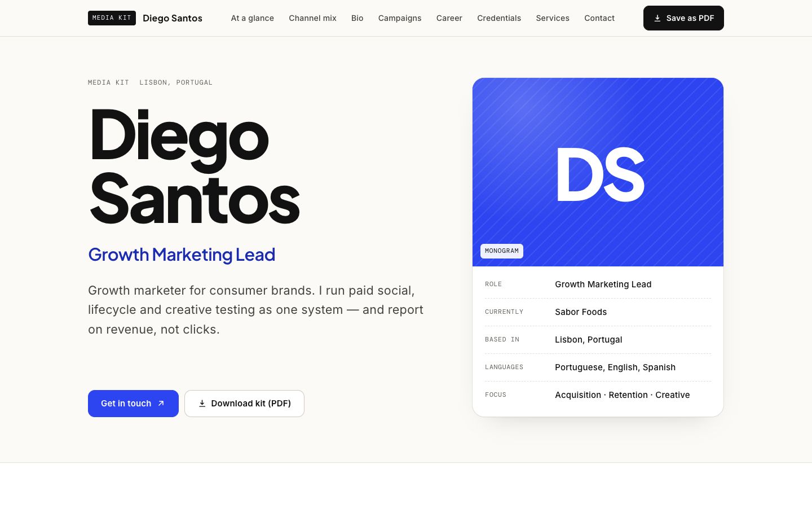Open the At a glance section

pos(252,18)
